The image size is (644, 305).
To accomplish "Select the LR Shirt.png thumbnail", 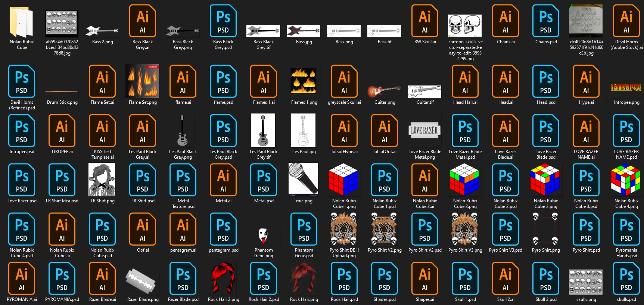I will coord(102,180).
